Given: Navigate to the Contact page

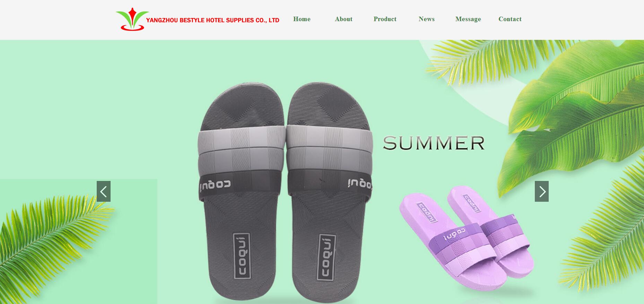Looking at the screenshot, I should coord(510,19).
